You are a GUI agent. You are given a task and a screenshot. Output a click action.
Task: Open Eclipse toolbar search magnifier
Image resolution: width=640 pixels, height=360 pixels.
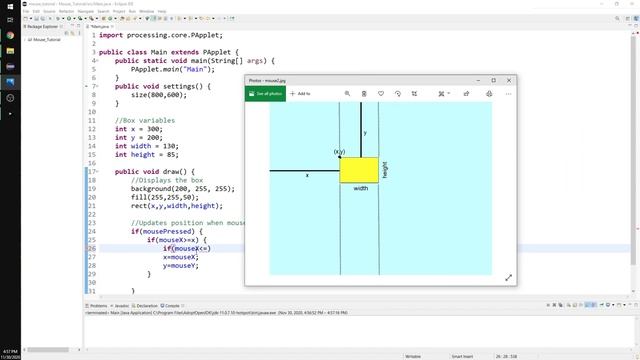pos(617,19)
